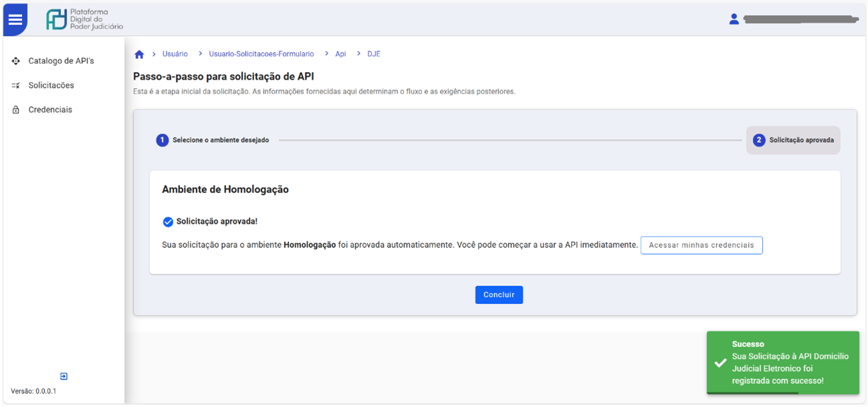This screenshot has height=407, width=868.
Task: Open the Solicitações sidebar menu entry
Action: click(x=51, y=85)
